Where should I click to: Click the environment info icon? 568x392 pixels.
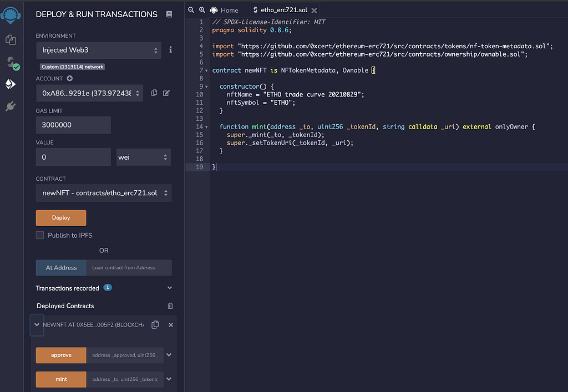tap(170, 49)
